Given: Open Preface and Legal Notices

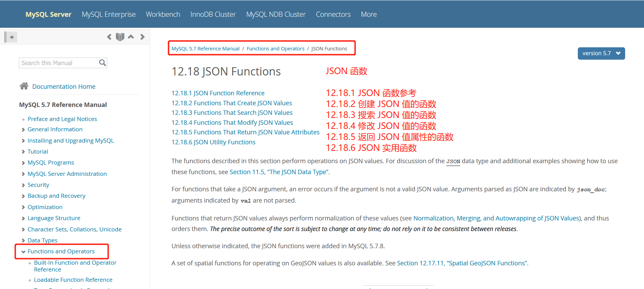Looking at the screenshot, I should click(x=62, y=119).
